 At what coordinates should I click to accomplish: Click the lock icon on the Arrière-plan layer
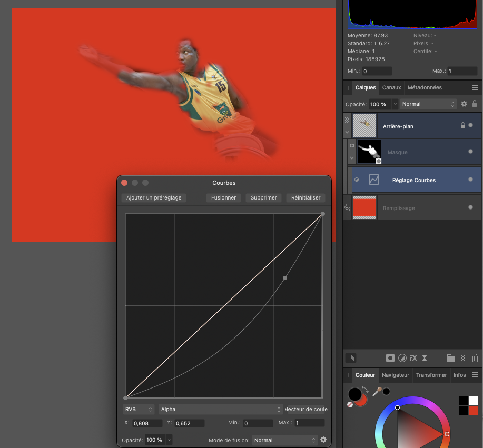pyautogui.click(x=462, y=125)
